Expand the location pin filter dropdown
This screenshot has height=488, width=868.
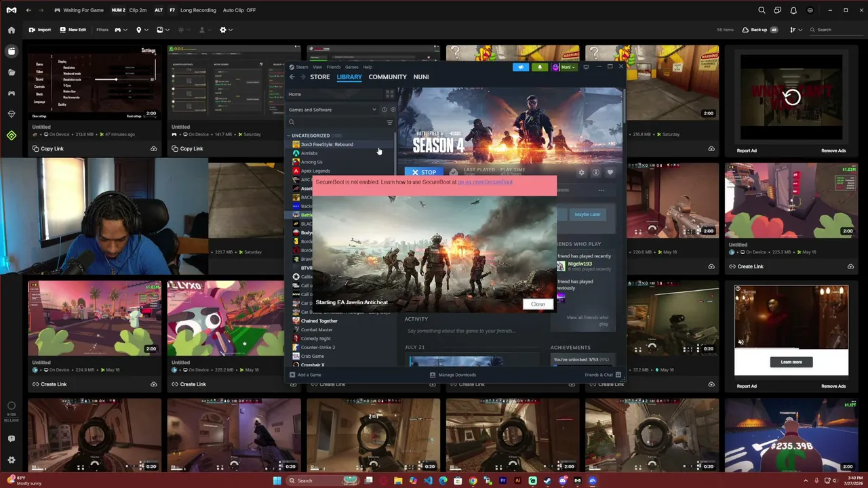141,30
